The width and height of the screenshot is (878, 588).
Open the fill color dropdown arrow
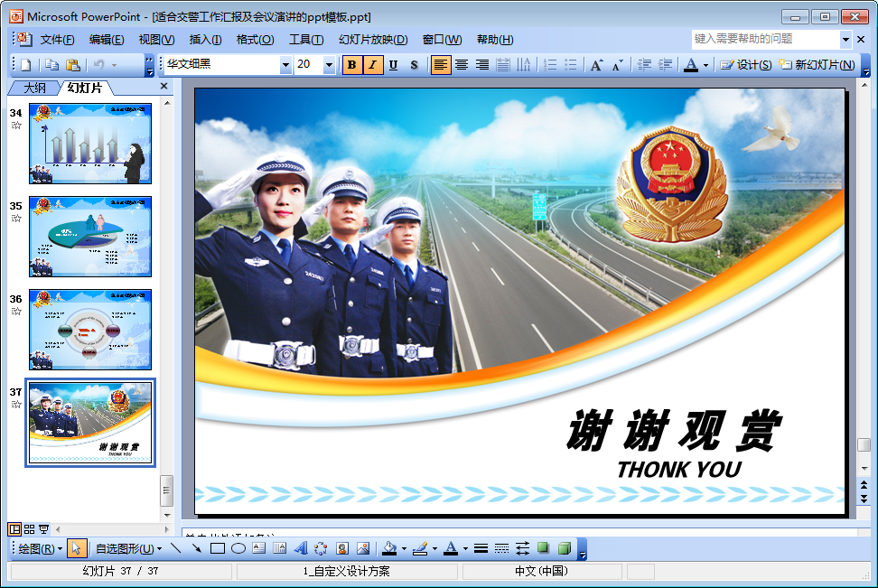(x=404, y=549)
